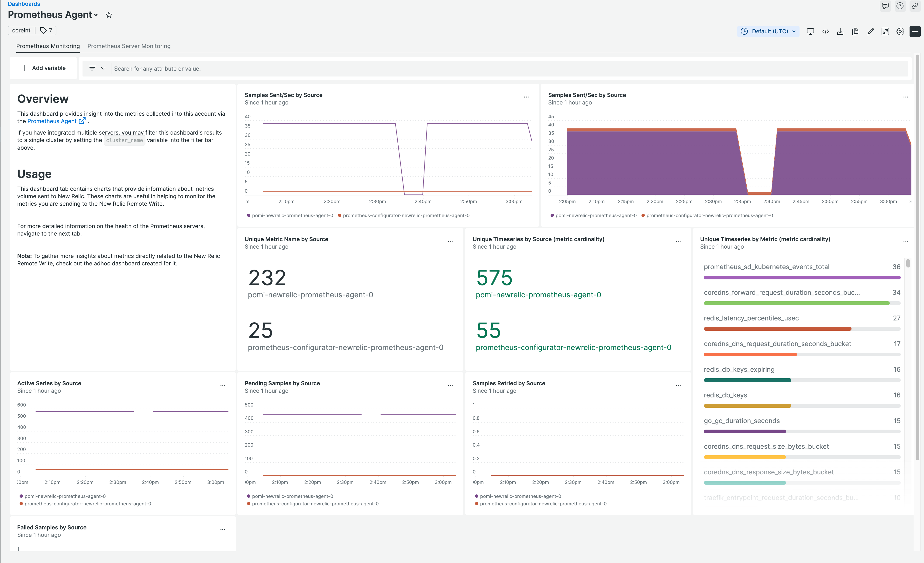
Task: Open the feedback chat icon
Action: click(885, 6)
